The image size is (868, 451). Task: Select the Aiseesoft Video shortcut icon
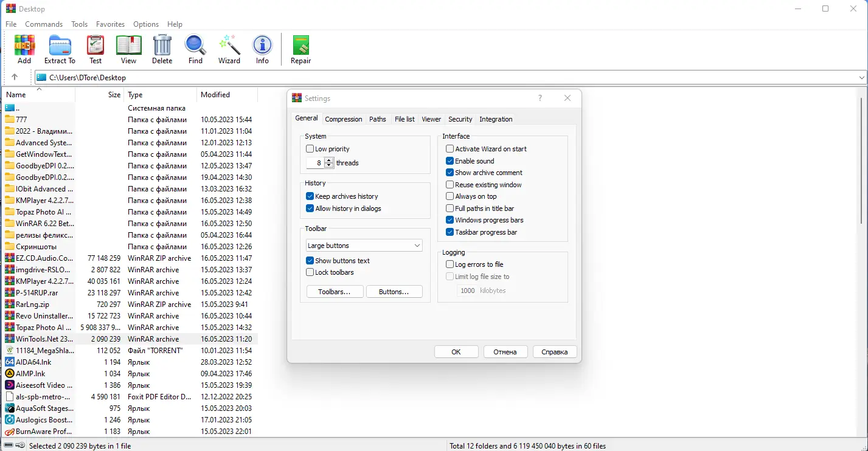(10, 385)
